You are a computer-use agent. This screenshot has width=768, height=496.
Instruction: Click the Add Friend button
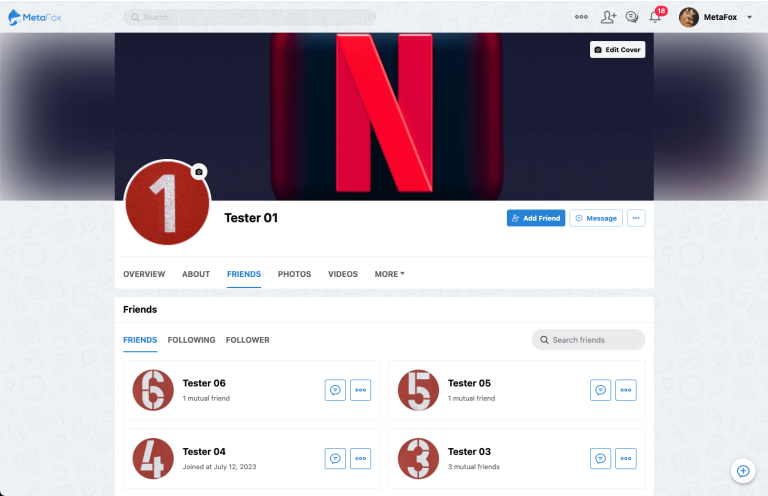click(536, 218)
